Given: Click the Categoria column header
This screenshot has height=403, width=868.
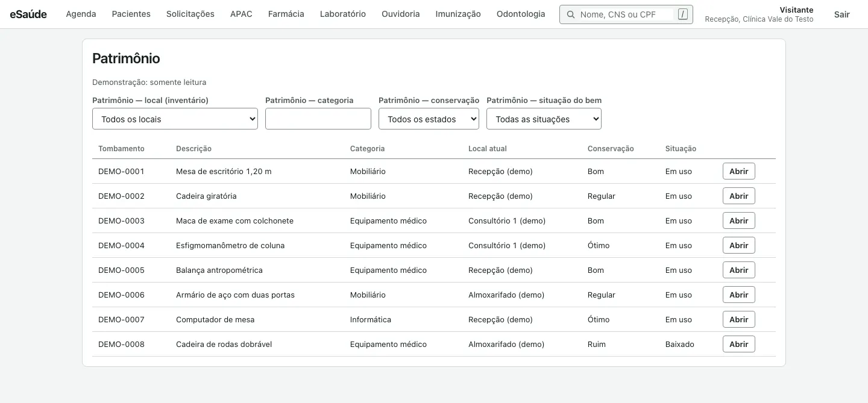Looking at the screenshot, I should tap(367, 149).
